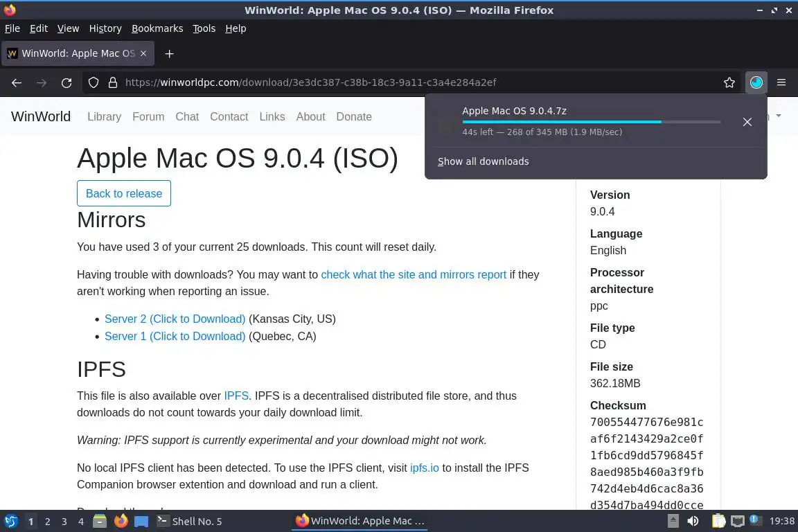This screenshot has width=798, height=532.
Task: Open the update notifier tray icon
Action: (x=755, y=520)
